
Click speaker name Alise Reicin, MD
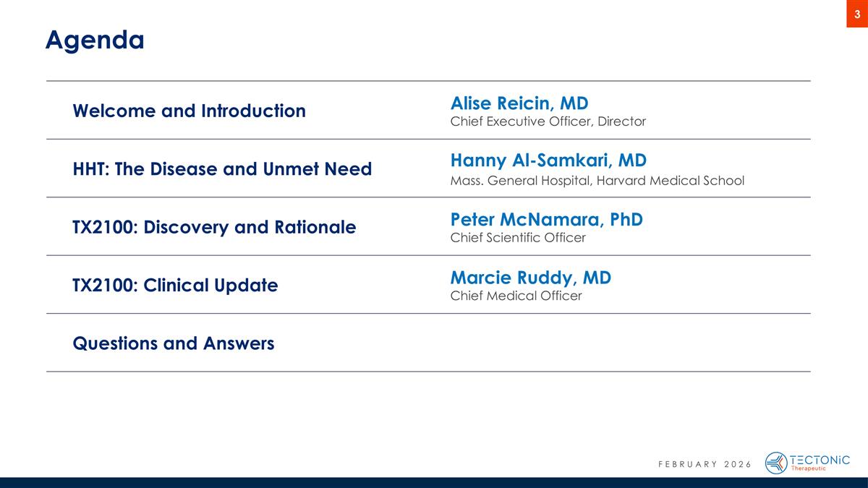pyautogui.click(x=519, y=102)
